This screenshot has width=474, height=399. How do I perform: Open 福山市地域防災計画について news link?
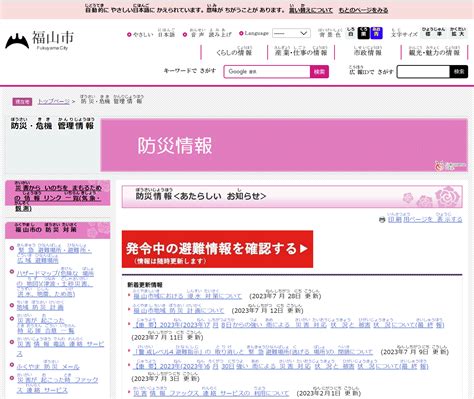(x=178, y=309)
